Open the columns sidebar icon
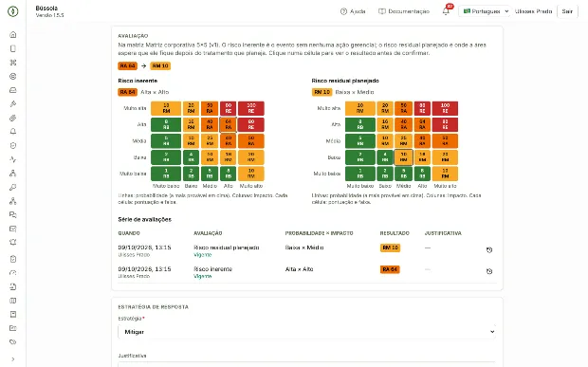This screenshot has height=367, width=588. 12,301
